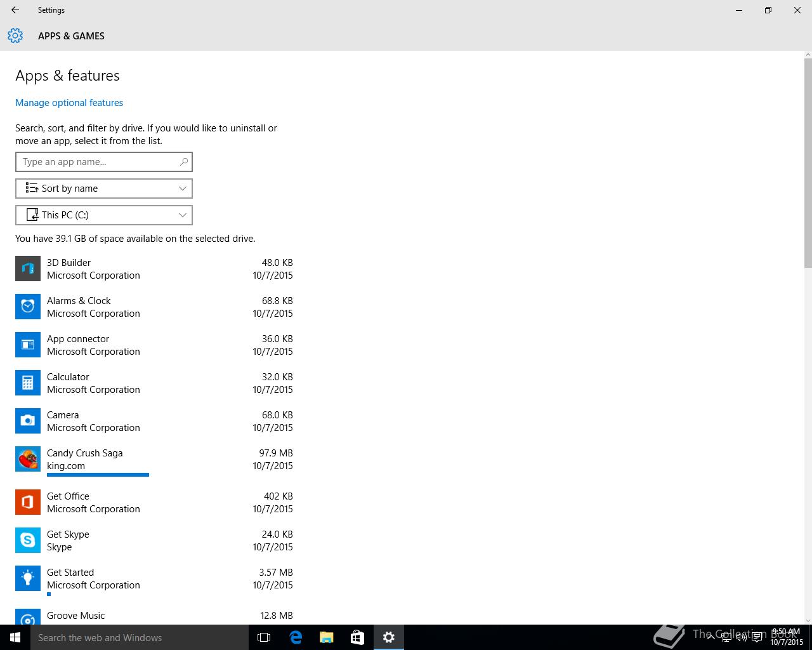Viewport: 812px width, 650px height.
Task: Click the search magnifier icon in app search box
Action: [x=184, y=162]
